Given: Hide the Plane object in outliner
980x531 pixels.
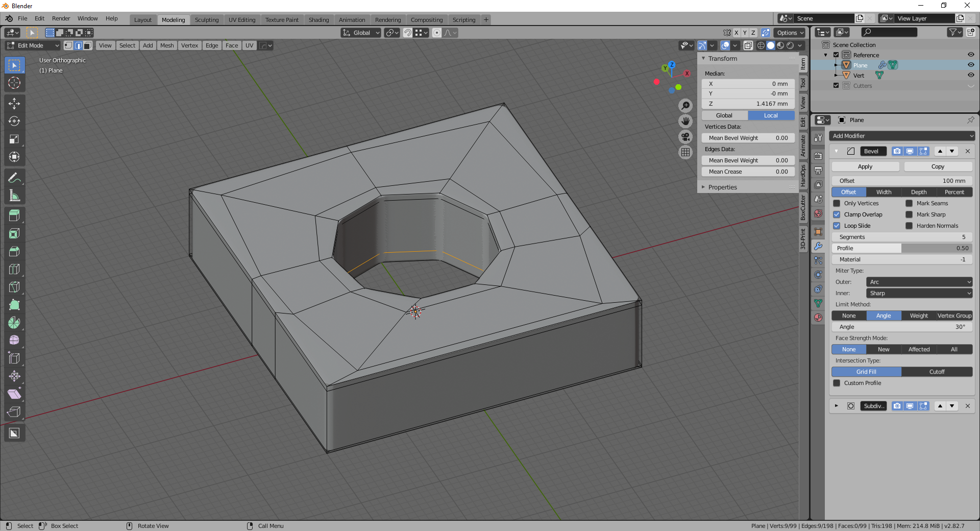Looking at the screenshot, I should (971, 65).
